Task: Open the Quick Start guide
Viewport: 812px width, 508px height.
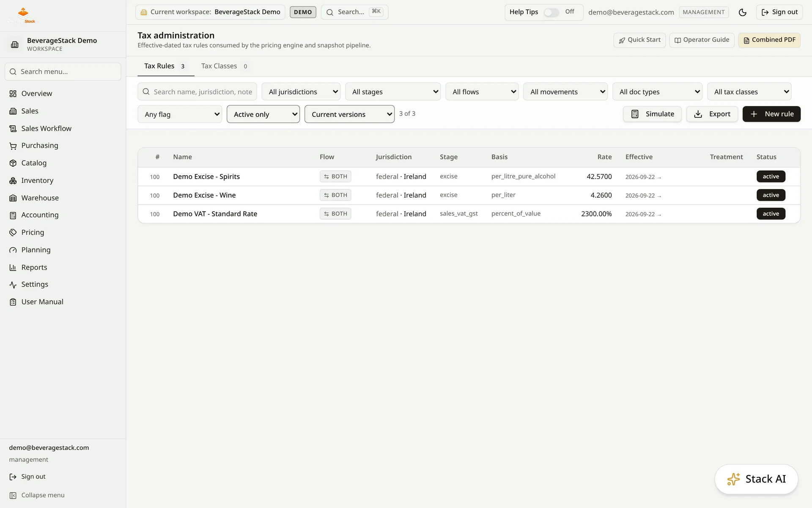Action: 639,40
